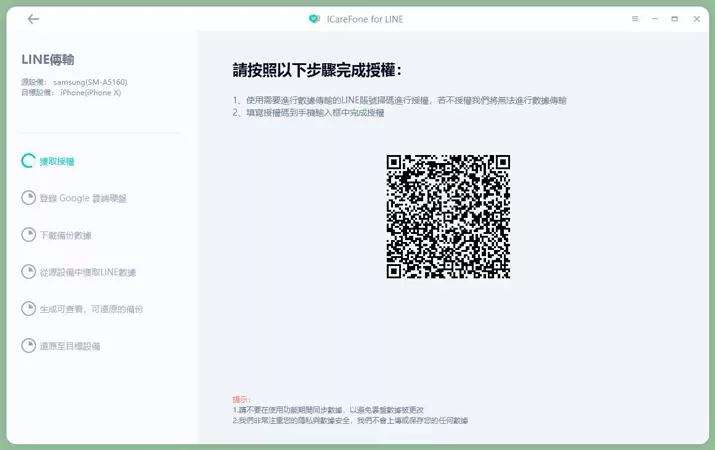Image resolution: width=715 pixels, height=450 pixels.
Task: Click the clock icon beside 登錄 Google 雲端硬盤
Action: 28,198
